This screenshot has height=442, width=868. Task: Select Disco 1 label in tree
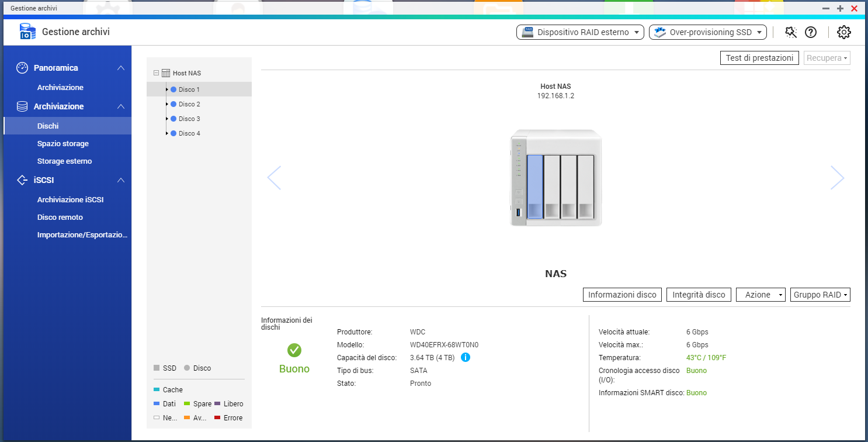189,89
